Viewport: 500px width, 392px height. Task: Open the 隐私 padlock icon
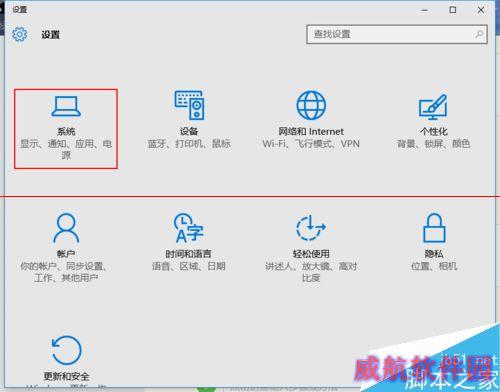[x=434, y=228]
